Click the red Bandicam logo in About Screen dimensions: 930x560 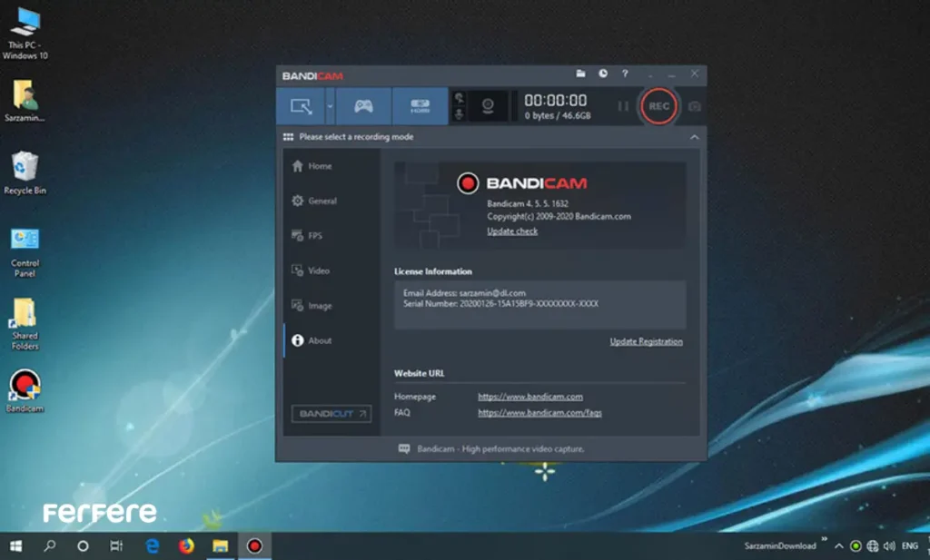click(468, 183)
